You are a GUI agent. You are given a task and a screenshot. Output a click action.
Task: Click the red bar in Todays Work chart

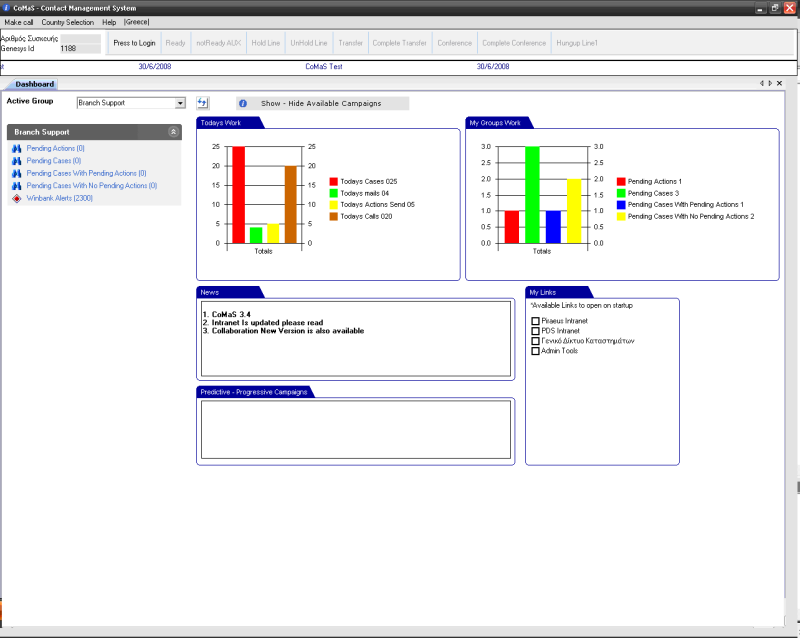coord(238,195)
